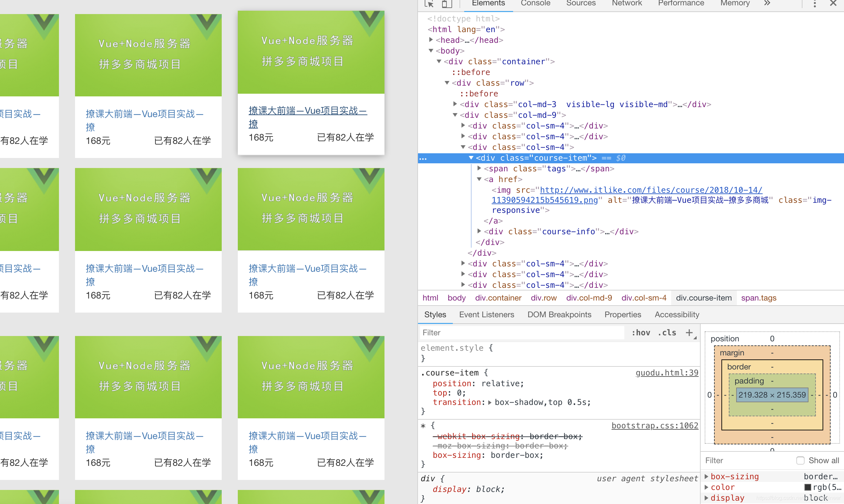Click html in the breadcrumb bar
This screenshot has width=844, height=504.
(430, 298)
